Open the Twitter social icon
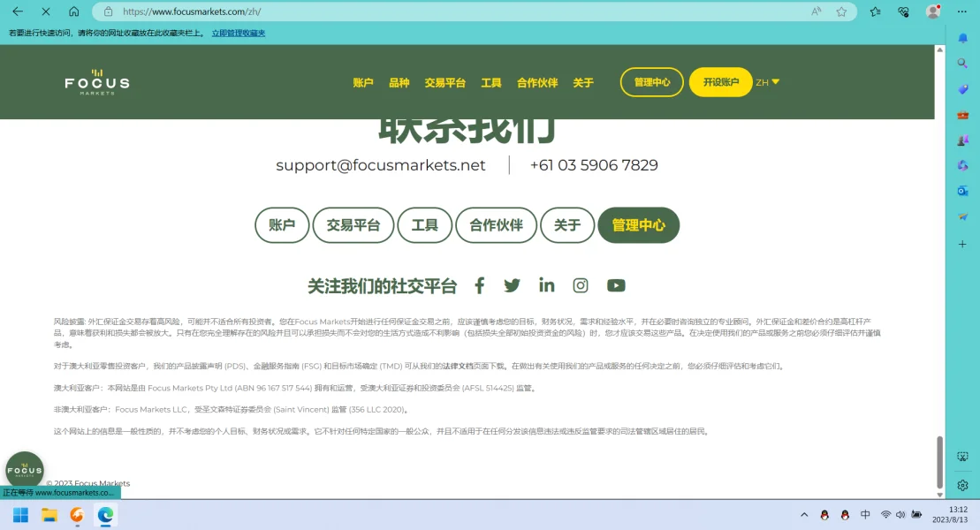This screenshot has height=530, width=980. coord(512,285)
